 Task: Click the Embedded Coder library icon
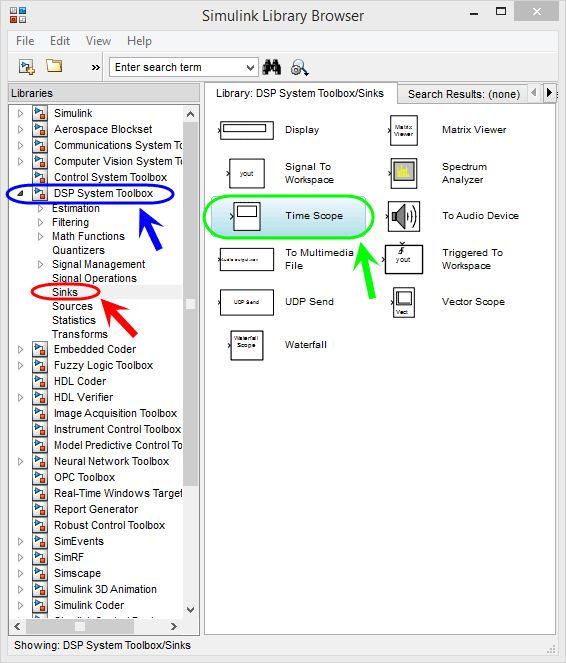point(40,349)
